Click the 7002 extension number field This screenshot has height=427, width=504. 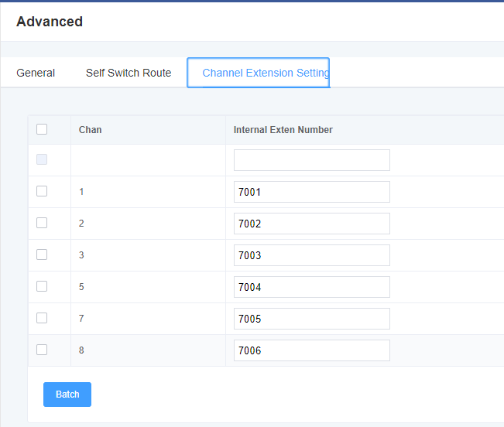[312, 224]
